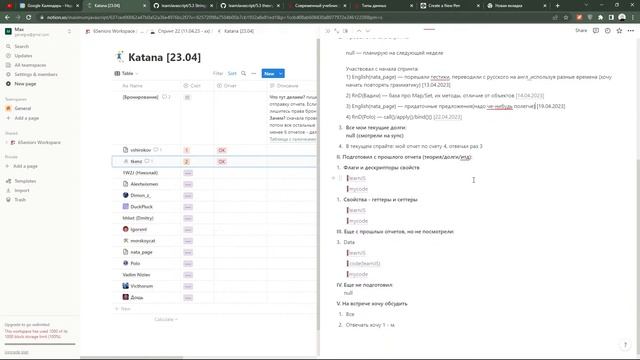Open the table options three-dot menu
Viewport: 640px width, 360px height.
pyautogui.click(x=253, y=73)
